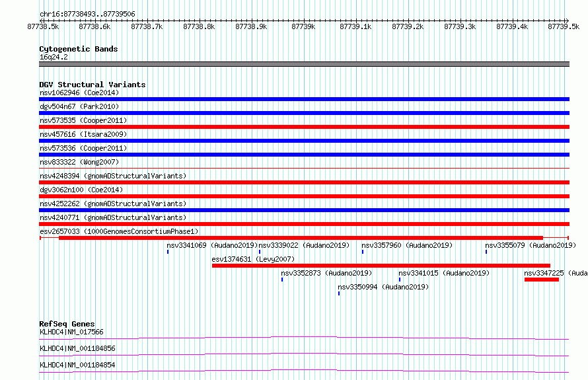Click the blue nsv457616 variant bar

click(304, 141)
